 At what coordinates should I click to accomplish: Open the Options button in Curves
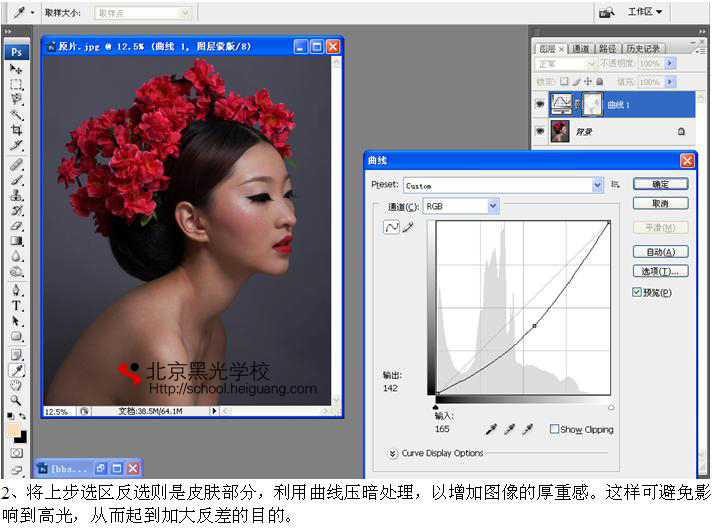(660, 271)
